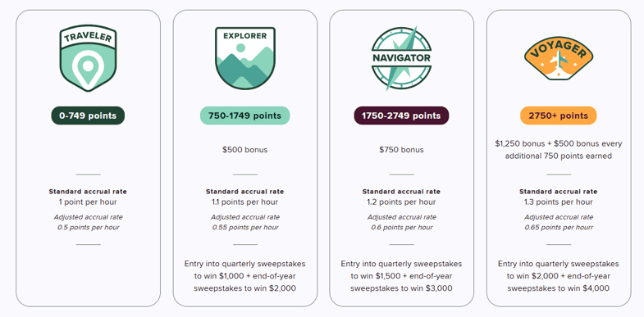Viewport: 644px width, 317px height.
Task: Click Explorer's sweepstakes entry to win $1,000 text
Action: click(244, 276)
